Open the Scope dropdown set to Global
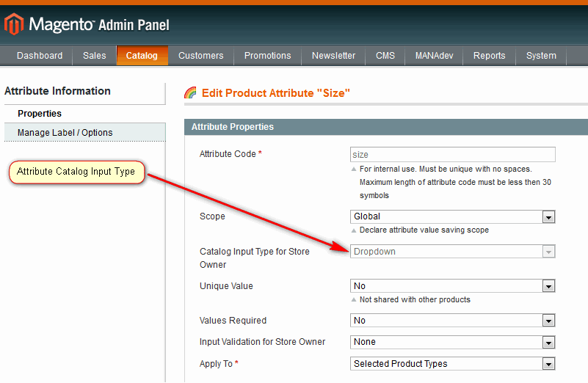Viewport: 588px width, 383px height. point(453,216)
